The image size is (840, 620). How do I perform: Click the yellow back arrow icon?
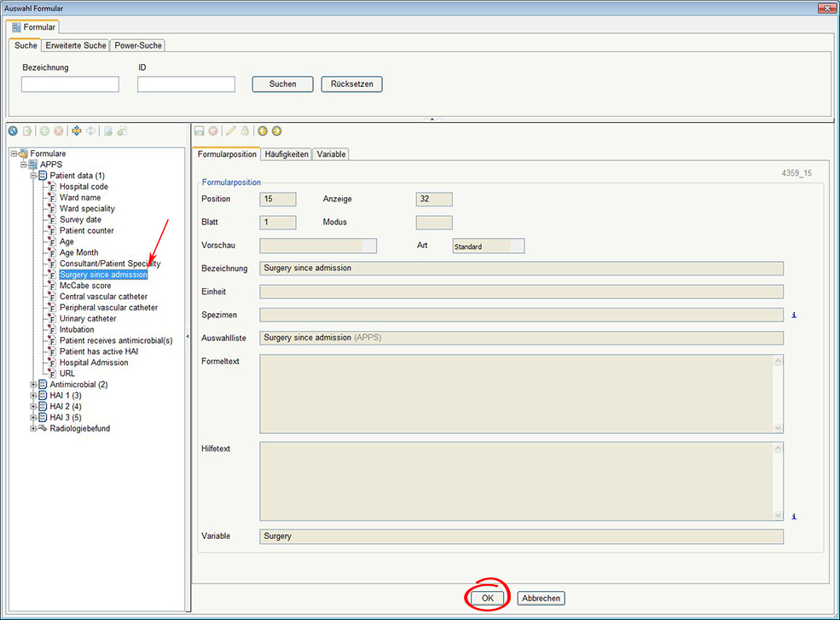263,131
